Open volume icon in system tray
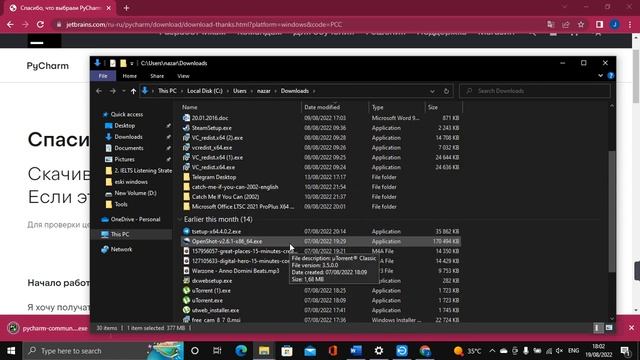 [560, 351]
